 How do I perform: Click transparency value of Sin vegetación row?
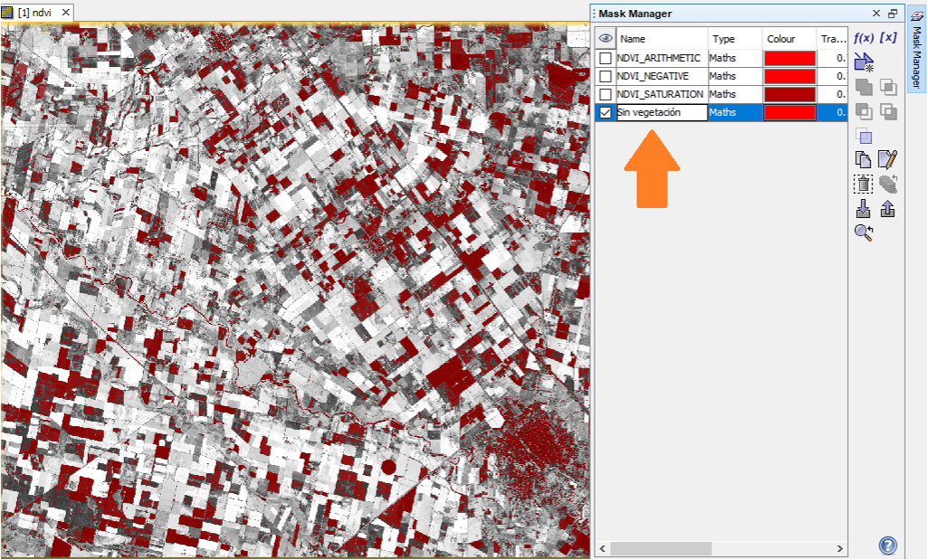click(833, 112)
